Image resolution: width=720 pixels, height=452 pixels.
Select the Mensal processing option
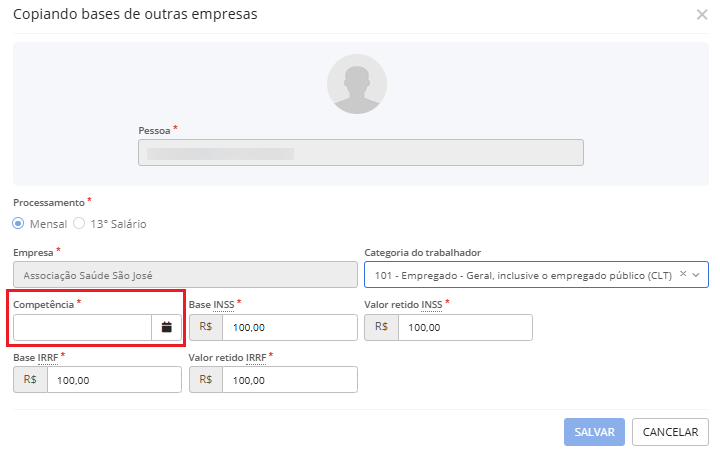click(19, 223)
